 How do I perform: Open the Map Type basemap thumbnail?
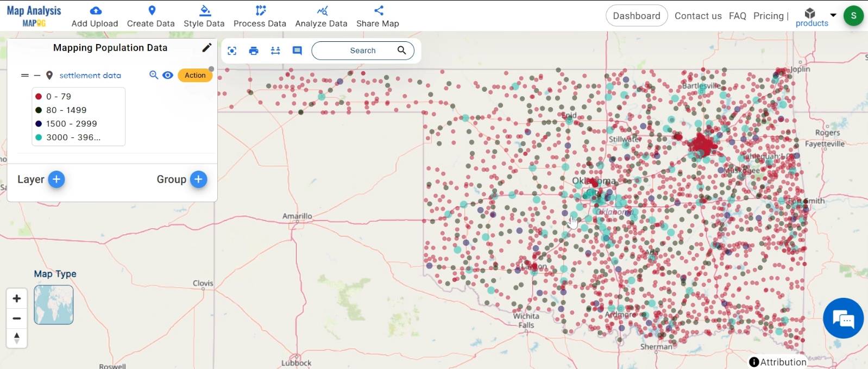click(54, 305)
